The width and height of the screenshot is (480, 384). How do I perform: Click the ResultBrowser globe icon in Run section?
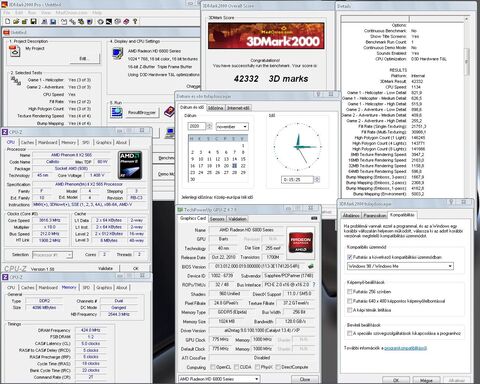[x=117, y=112]
